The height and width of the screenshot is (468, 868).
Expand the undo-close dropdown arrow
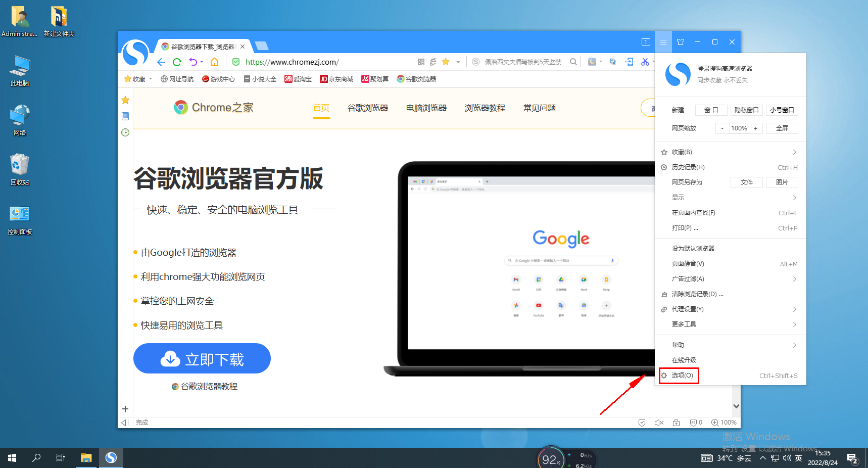coord(202,62)
